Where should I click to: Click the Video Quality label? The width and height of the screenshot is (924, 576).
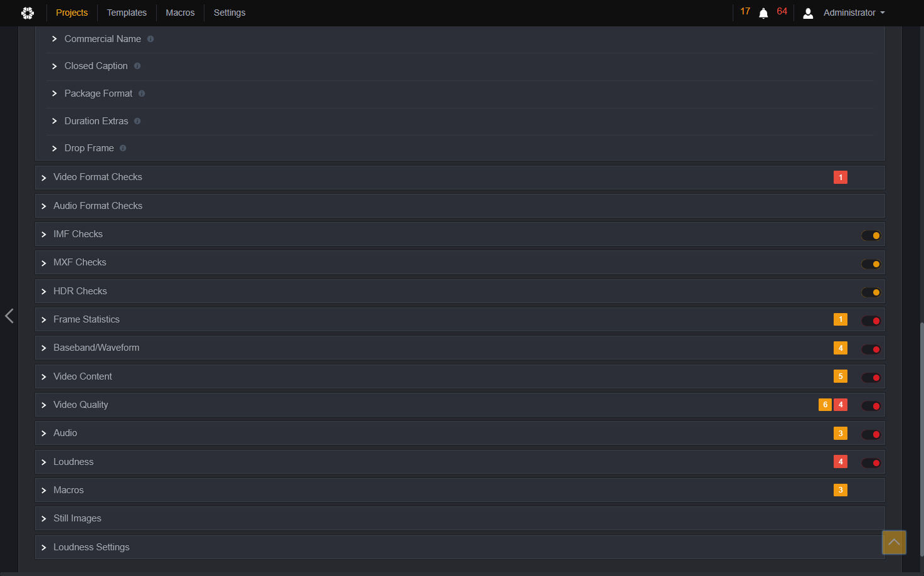(81, 405)
